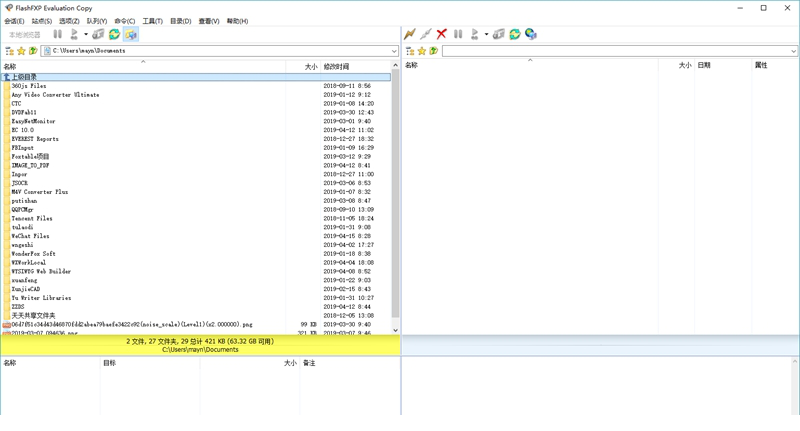Screen dimensions: 800x431
Task: Open the left transfer queue dropdown arrow
Action: pos(86,34)
